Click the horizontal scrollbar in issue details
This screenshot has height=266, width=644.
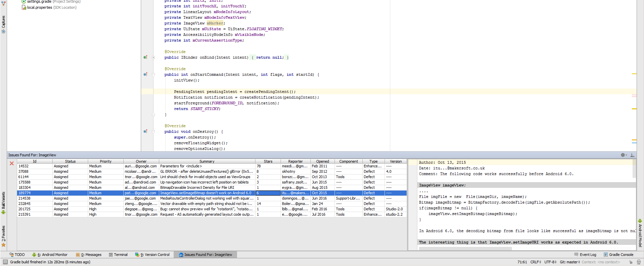click(465, 249)
